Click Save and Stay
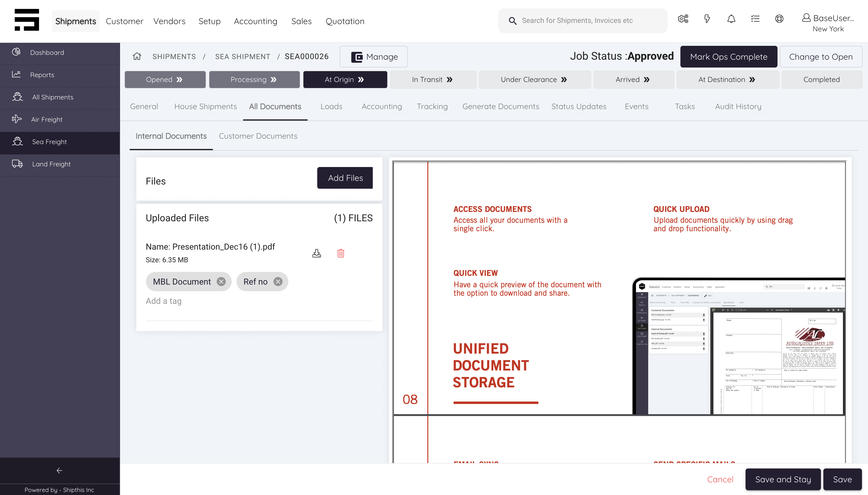The image size is (868, 495). pos(783,479)
